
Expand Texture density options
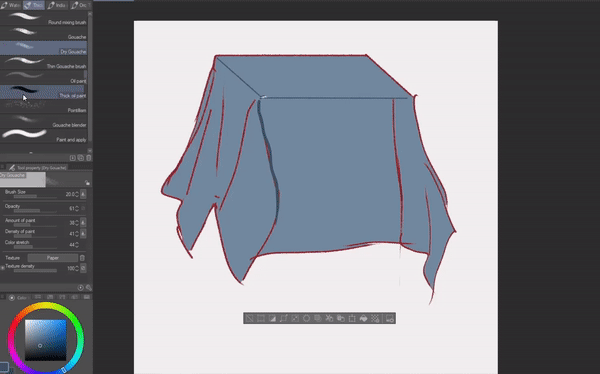tap(3, 268)
